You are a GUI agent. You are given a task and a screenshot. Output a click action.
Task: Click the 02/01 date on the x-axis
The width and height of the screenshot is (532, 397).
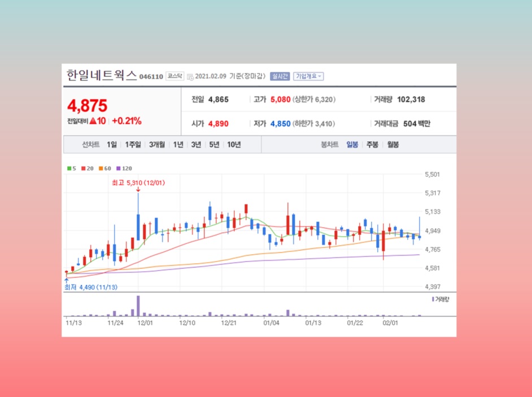(390, 323)
